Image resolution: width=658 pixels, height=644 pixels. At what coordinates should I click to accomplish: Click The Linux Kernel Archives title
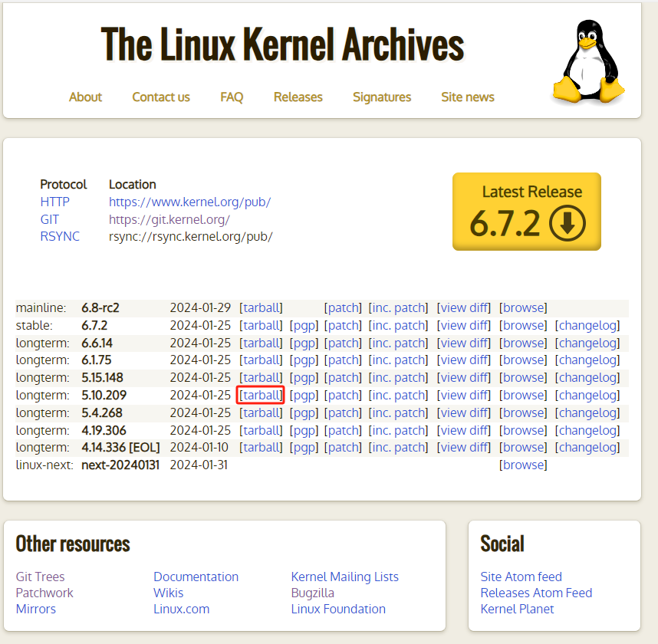[x=282, y=44]
